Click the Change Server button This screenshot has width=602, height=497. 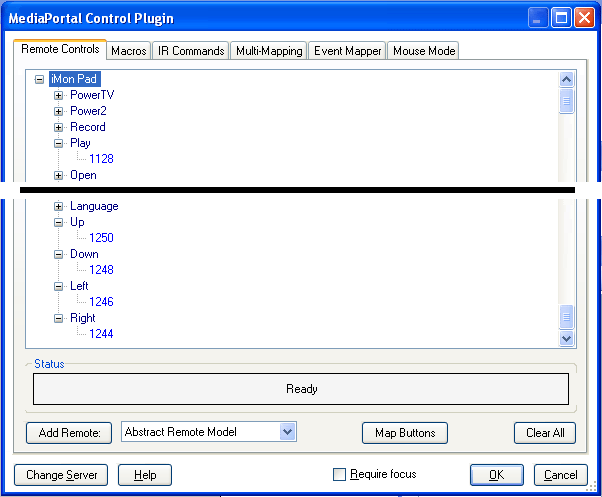[61, 475]
